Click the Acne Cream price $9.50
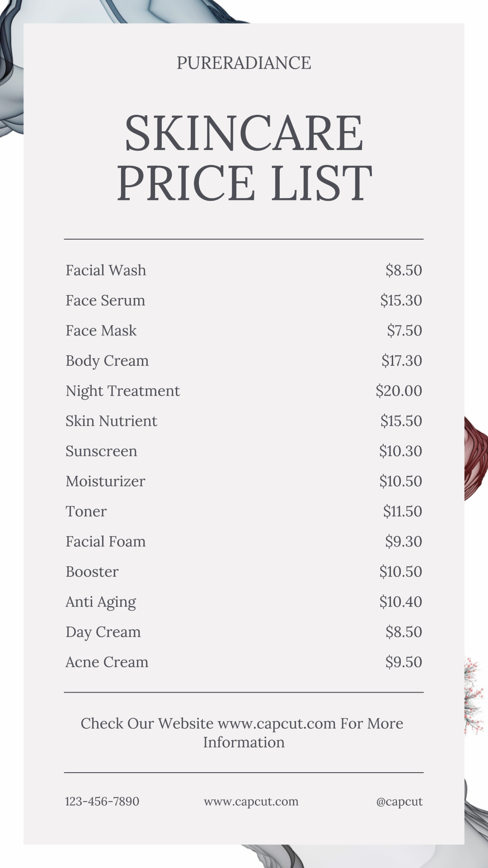The height and width of the screenshot is (868, 488). (x=404, y=662)
